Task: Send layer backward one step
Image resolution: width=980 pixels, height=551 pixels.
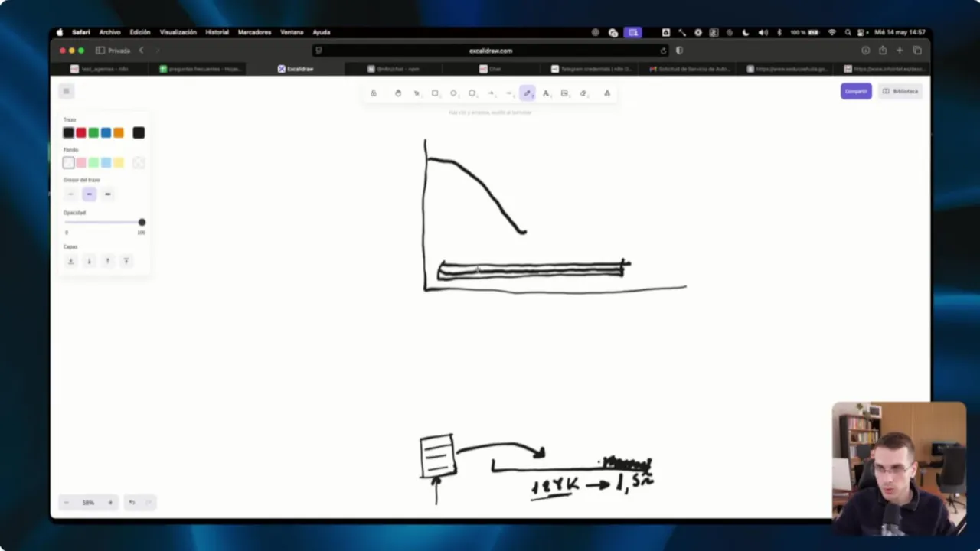Action: click(89, 261)
